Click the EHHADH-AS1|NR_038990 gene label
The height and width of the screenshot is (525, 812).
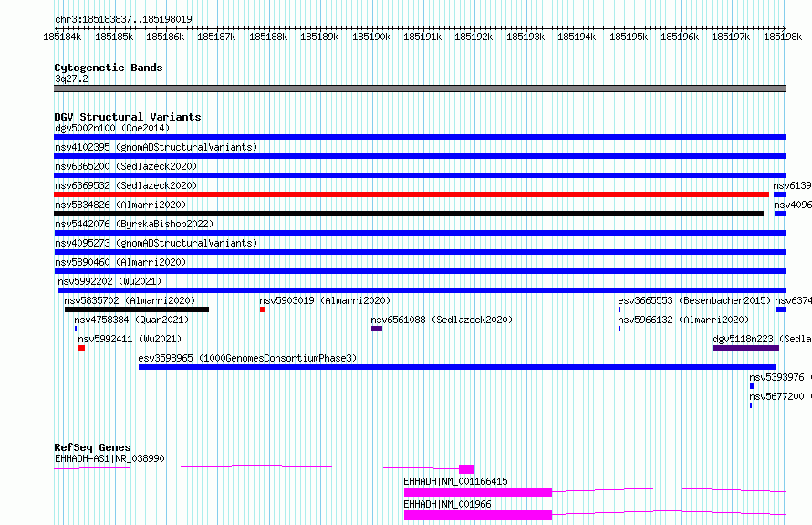(109, 458)
